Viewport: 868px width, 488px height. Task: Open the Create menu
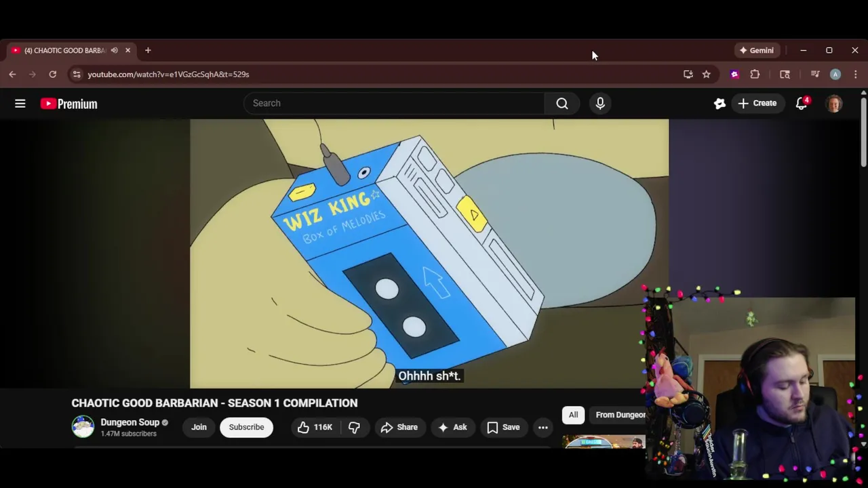[x=757, y=103]
